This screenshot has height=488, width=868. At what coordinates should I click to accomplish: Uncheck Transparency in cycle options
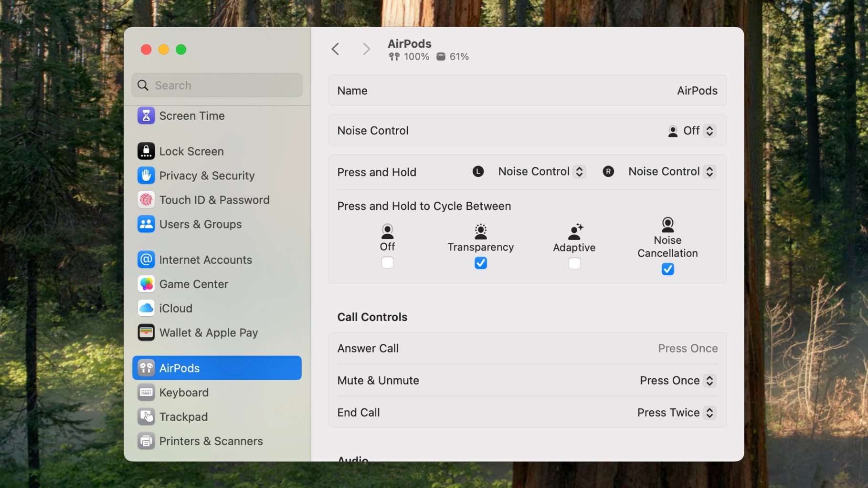480,263
